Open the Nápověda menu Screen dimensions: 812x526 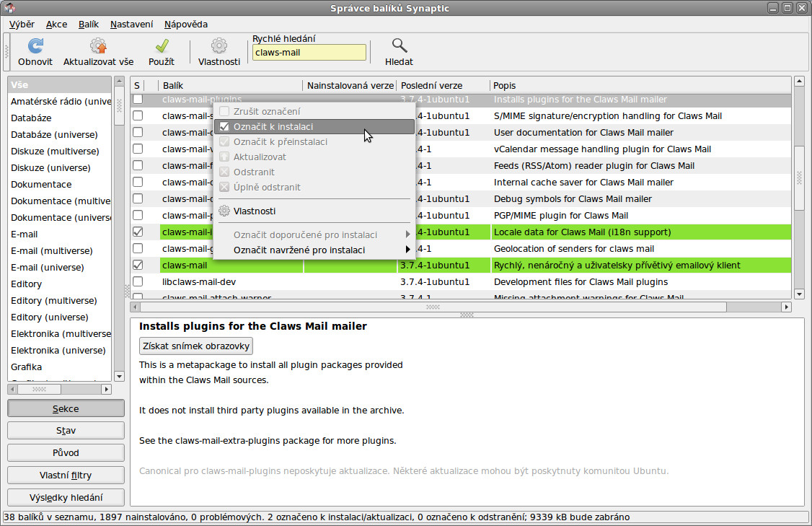tap(186, 25)
